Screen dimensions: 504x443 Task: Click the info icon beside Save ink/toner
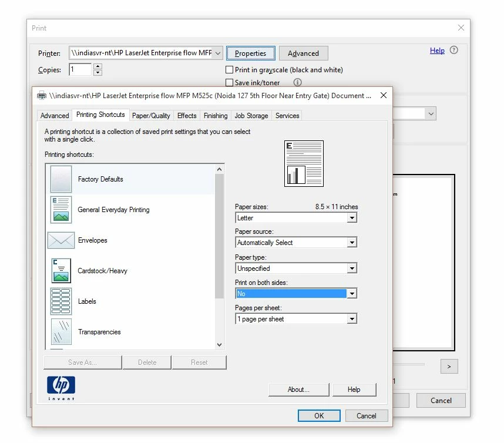297,83
